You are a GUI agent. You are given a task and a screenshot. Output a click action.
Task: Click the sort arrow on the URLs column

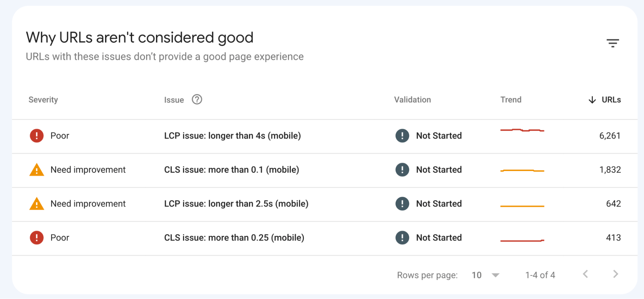[x=592, y=100]
